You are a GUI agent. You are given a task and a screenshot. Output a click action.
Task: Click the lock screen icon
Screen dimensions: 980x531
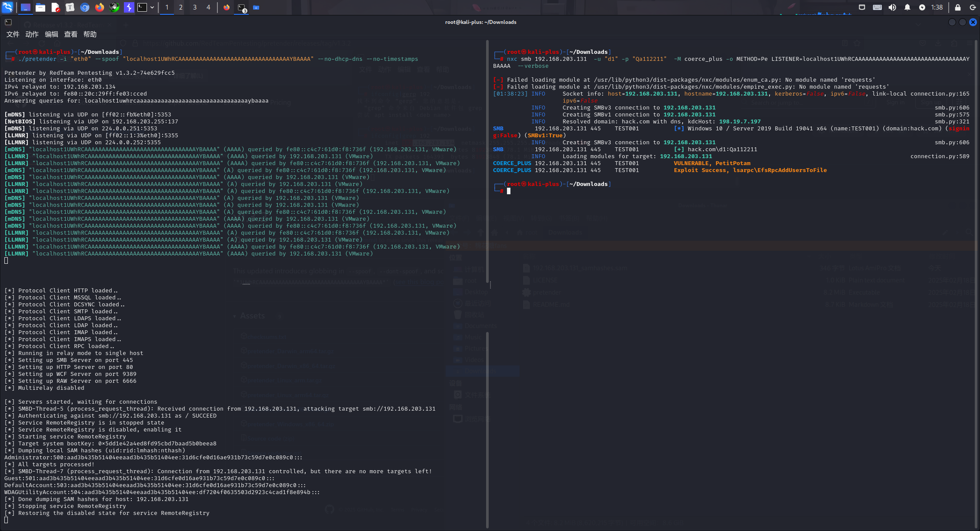958,7
